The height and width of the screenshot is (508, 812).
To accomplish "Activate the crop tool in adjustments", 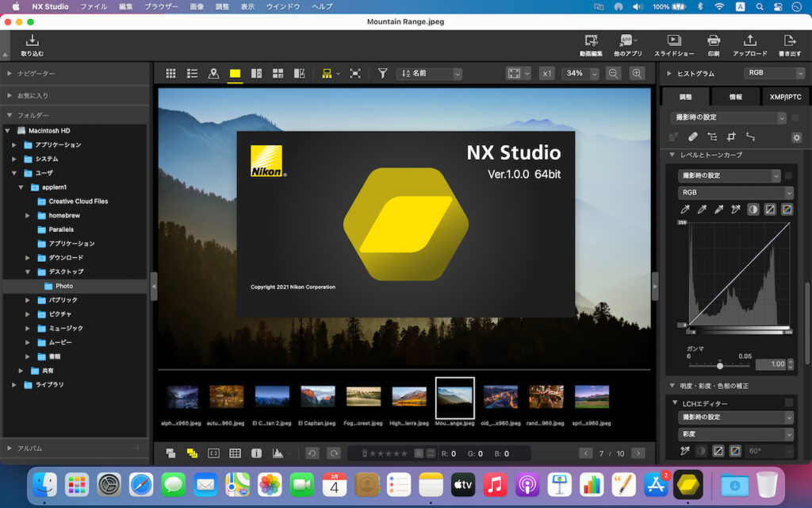I will (x=731, y=137).
